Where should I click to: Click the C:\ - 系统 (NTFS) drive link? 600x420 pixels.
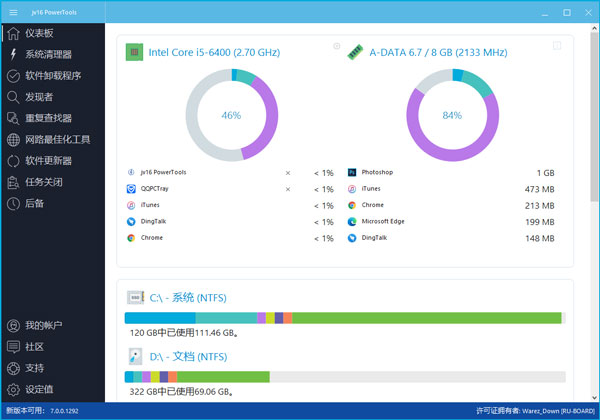tap(188, 298)
